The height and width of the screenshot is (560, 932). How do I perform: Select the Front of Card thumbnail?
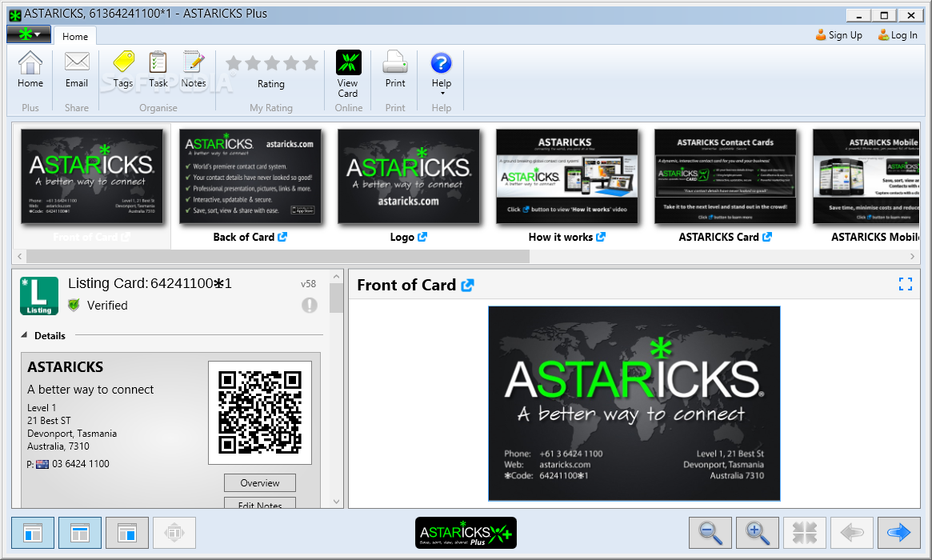click(x=92, y=177)
